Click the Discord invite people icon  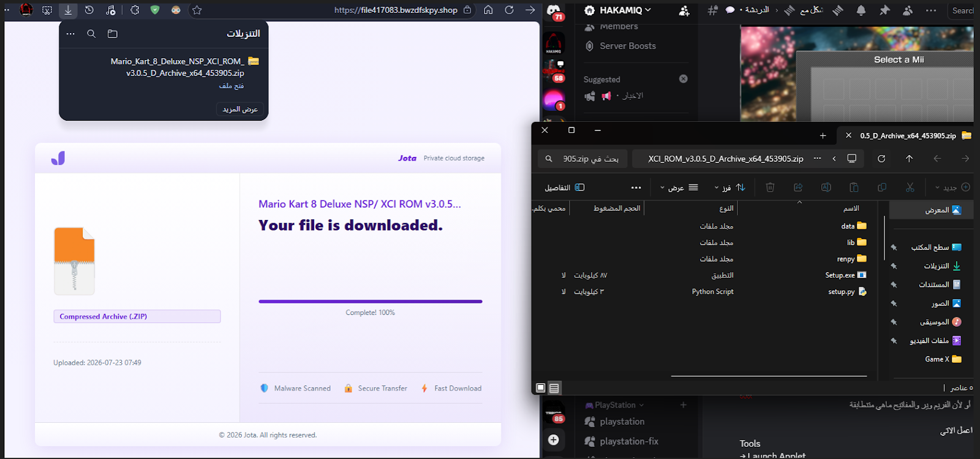pyautogui.click(x=684, y=10)
